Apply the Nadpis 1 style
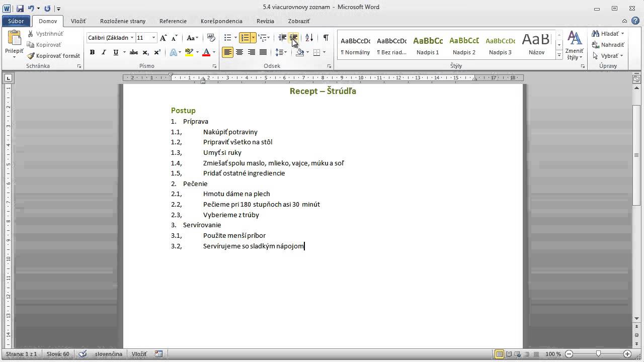 428,45
